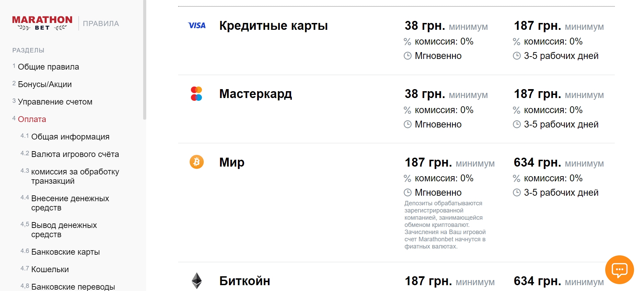Go to Общая информация subsection 4.1

[x=70, y=136]
